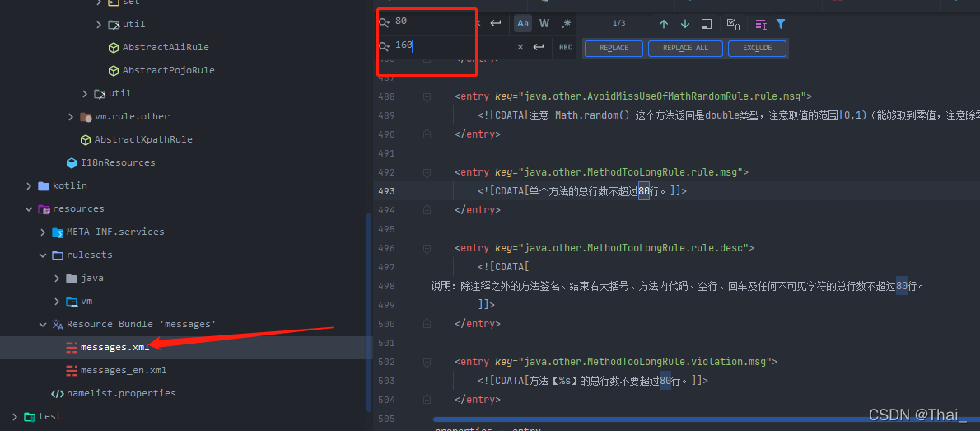Go to next occurrence arrow

point(685,24)
